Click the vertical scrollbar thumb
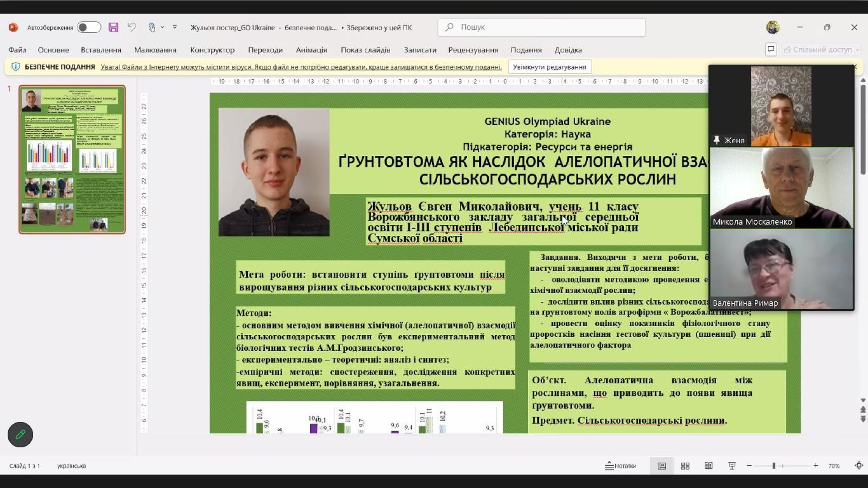The width and height of the screenshot is (868, 488). coord(863,129)
